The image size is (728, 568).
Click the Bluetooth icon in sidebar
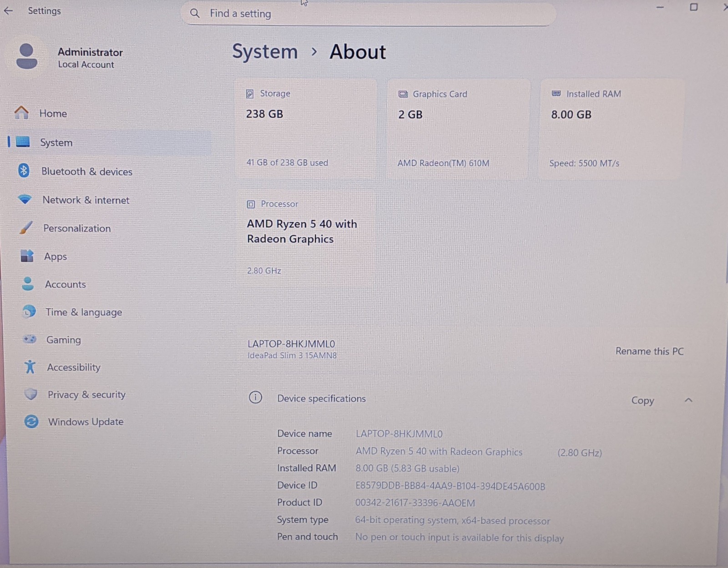click(x=24, y=171)
